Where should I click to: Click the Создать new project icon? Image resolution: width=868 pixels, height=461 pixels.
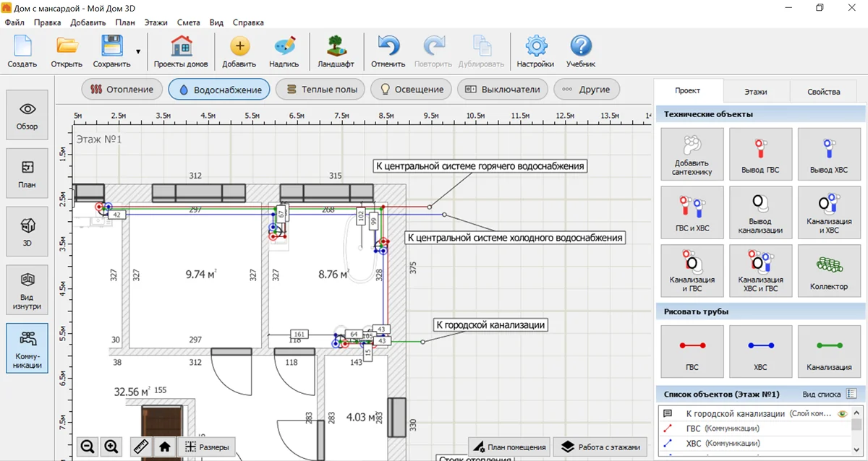click(22, 51)
